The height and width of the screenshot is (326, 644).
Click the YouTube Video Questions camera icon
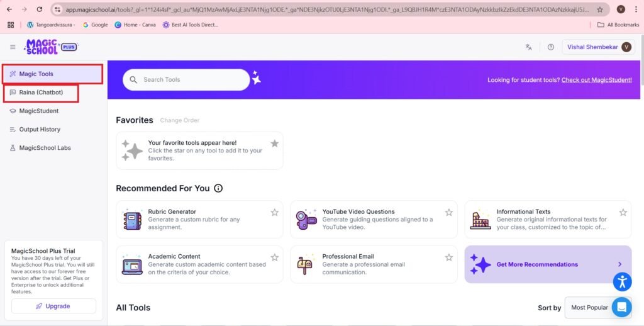306,220
